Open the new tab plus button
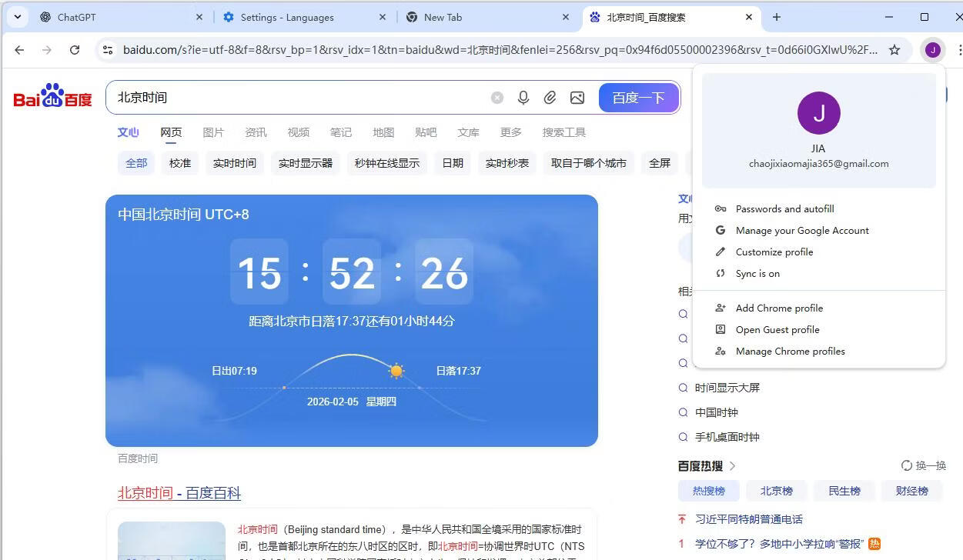Viewport: 963px width, 560px height. point(776,17)
